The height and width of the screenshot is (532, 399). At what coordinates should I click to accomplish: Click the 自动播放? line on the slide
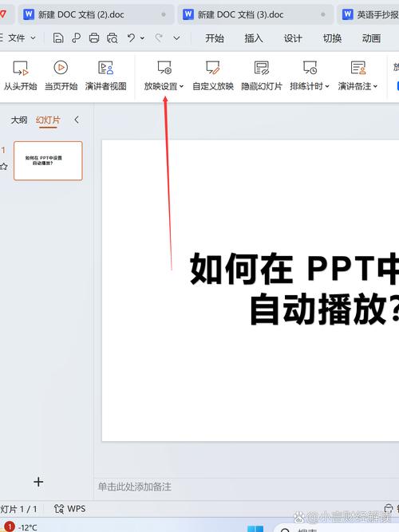point(324,309)
